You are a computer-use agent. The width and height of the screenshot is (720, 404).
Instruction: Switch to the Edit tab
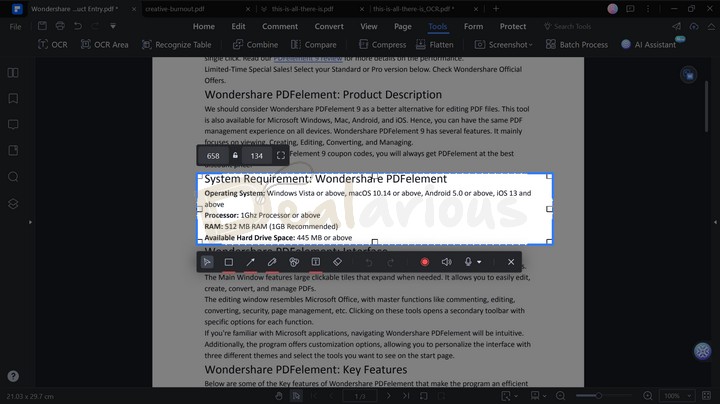click(238, 27)
